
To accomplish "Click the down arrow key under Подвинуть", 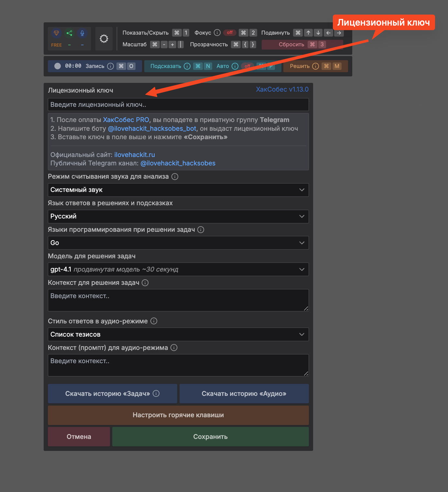I will click(318, 33).
